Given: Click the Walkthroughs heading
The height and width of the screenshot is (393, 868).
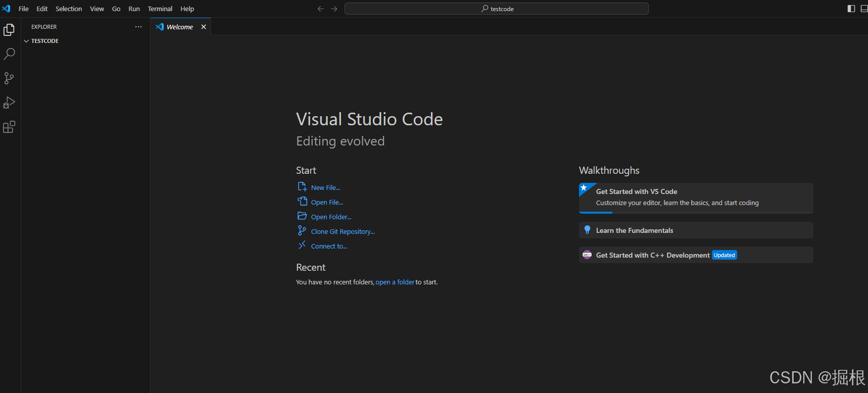Looking at the screenshot, I should point(609,170).
